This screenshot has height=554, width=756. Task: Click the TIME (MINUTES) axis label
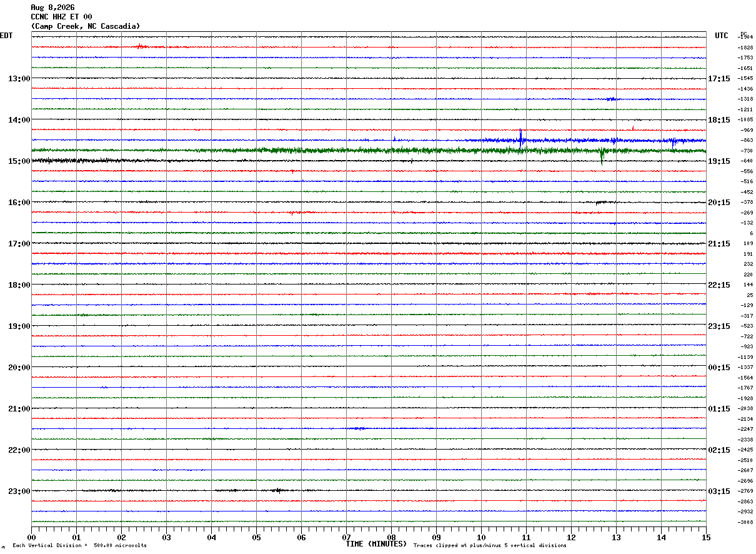[x=376, y=544]
